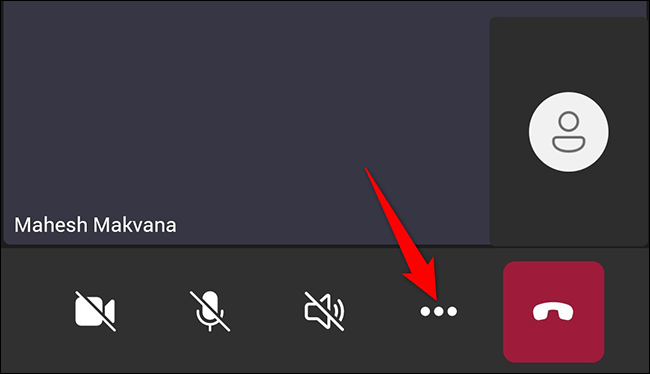Click the video camera icon

pos(95,311)
